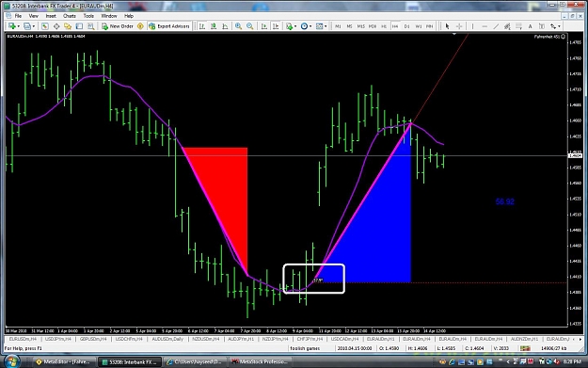Select the horizontal line drawing tool
This screenshot has height=368, width=588.
pyautogui.click(x=485, y=26)
